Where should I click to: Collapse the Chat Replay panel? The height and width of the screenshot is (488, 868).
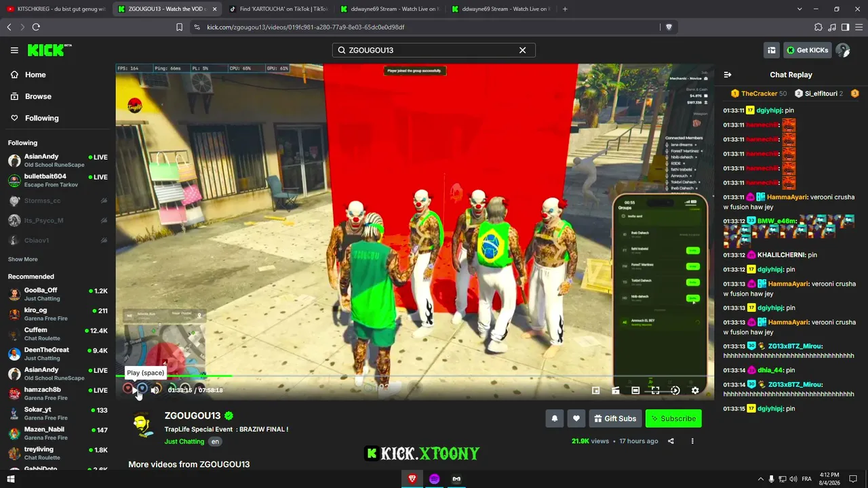point(728,75)
